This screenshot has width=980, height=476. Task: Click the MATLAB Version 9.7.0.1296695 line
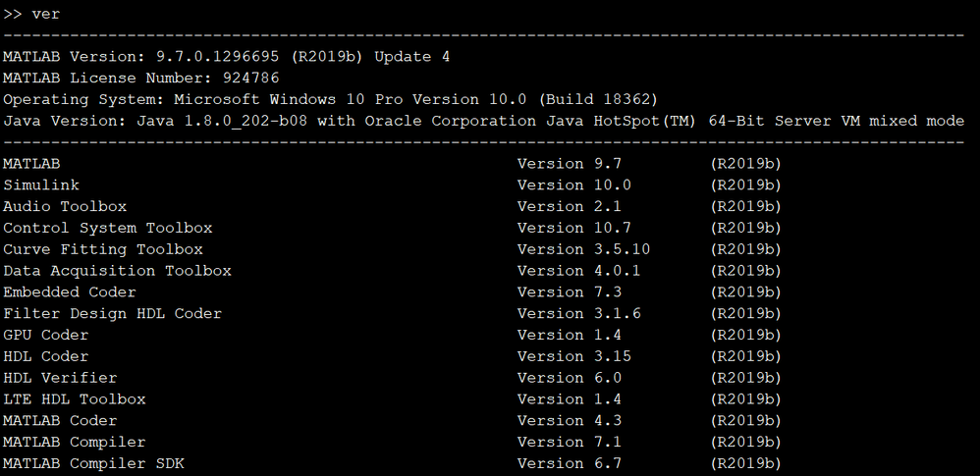[226, 57]
